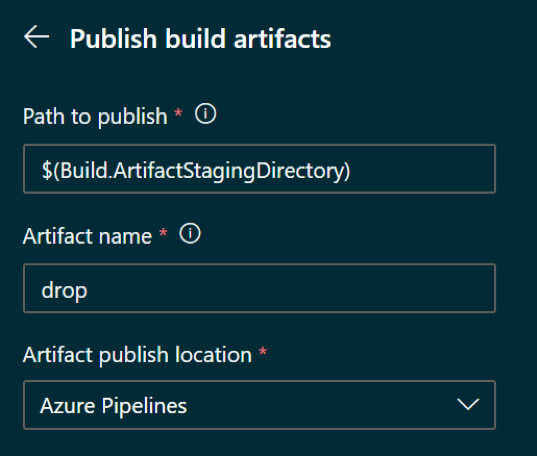The height and width of the screenshot is (456, 537).
Task: Click empty area inside the Path to publish box
Action: (x=423, y=170)
